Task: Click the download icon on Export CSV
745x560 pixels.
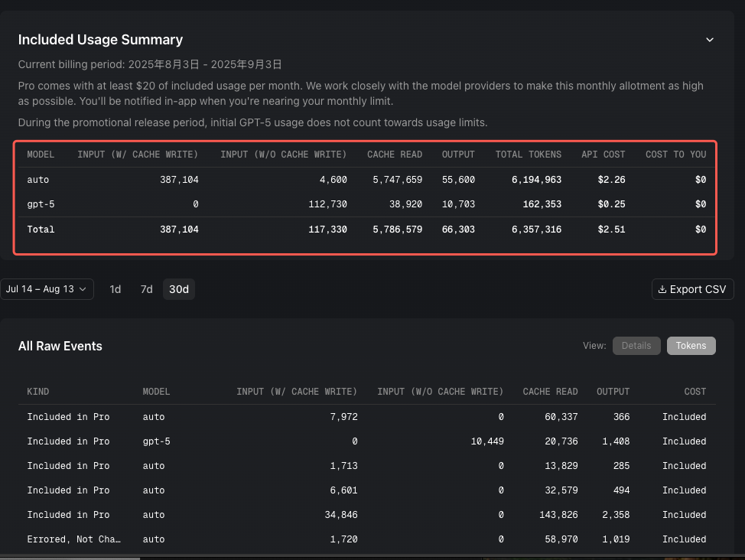Action: 662,289
